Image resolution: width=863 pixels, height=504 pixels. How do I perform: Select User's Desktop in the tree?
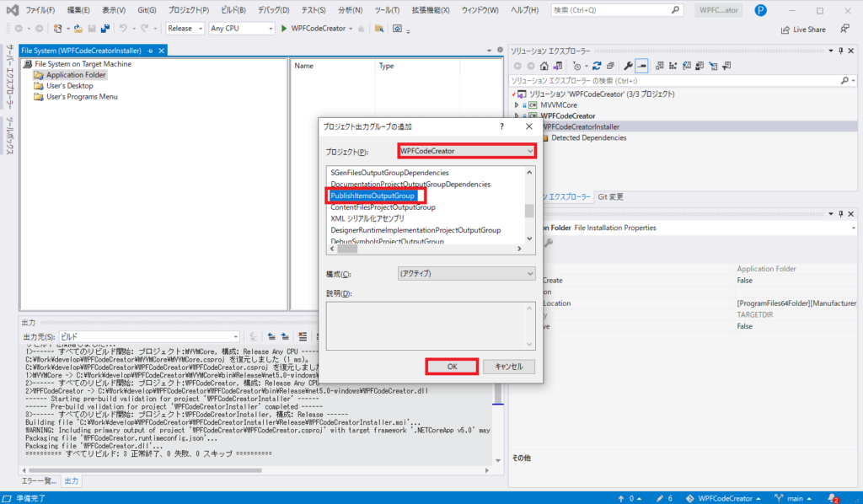point(69,86)
